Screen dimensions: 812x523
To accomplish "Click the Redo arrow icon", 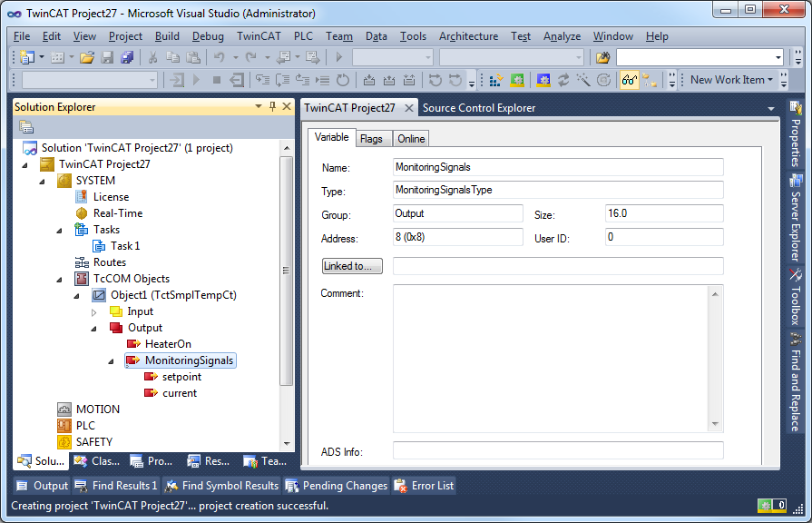I will coord(251,57).
